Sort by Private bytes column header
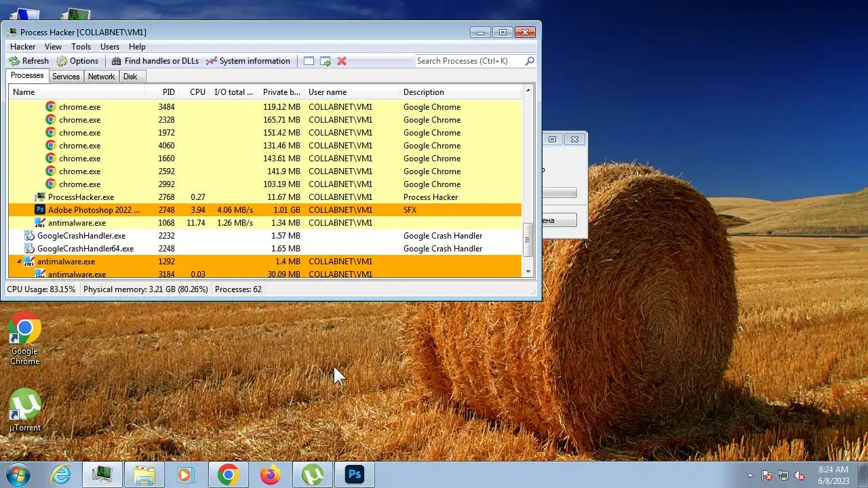Viewport: 868px width, 488px height. coord(281,92)
